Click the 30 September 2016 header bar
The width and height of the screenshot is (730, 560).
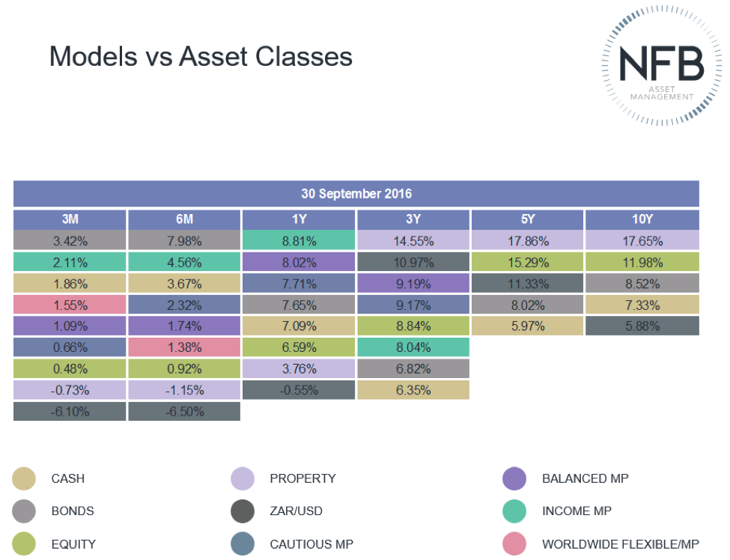356,194
